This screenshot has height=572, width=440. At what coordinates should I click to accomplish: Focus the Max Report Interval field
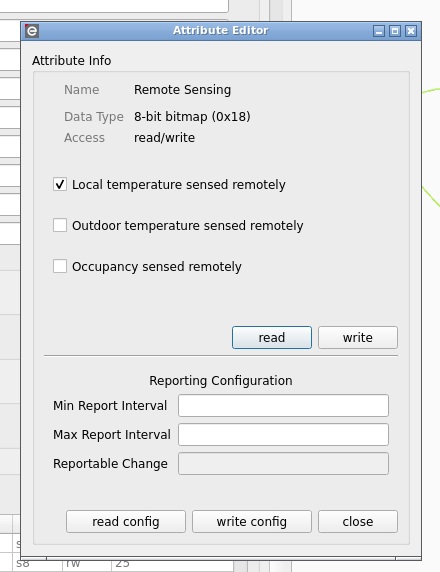tap(283, 434)
